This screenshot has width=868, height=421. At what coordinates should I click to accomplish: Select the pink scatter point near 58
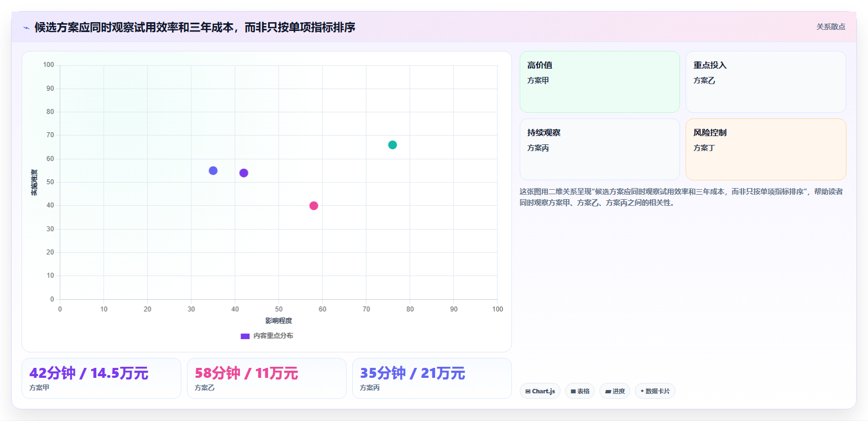click(313, 206)
